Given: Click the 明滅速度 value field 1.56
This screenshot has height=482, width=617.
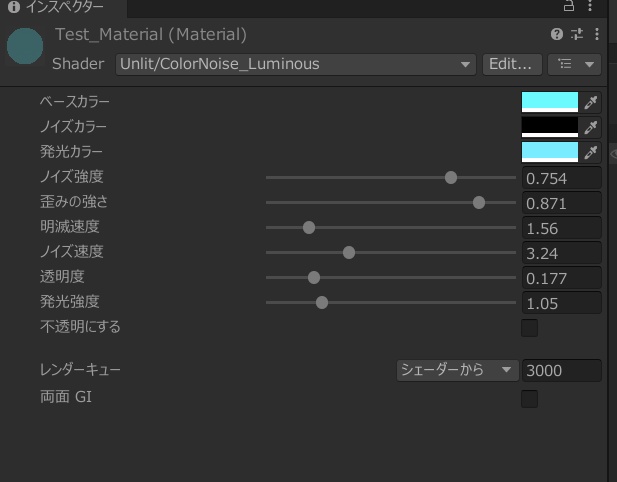Looking at the screenshot, I should pos(562,228).
